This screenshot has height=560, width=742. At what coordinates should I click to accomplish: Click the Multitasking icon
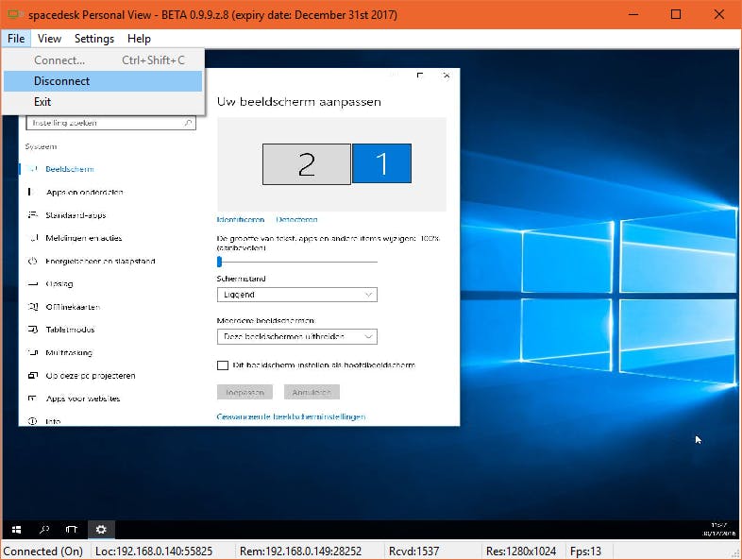click(x=33, y=352)
